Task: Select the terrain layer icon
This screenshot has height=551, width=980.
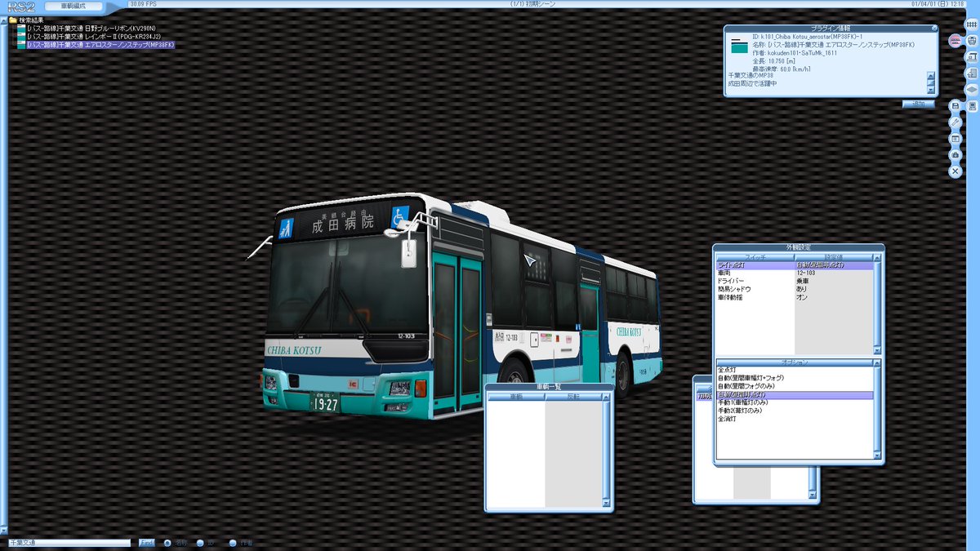Action: tap(972, 90)
